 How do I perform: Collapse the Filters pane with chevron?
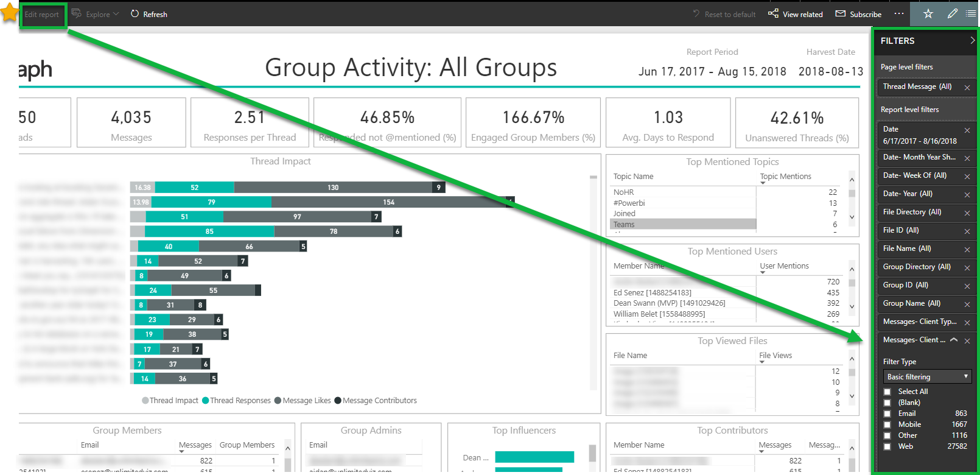[x=972, y=41]
